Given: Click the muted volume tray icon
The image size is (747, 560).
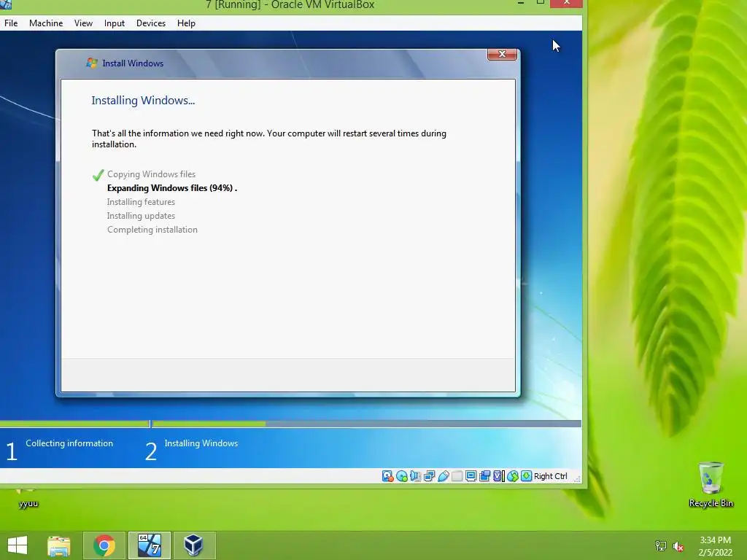Looking at the screenshot, I should 678,546.
